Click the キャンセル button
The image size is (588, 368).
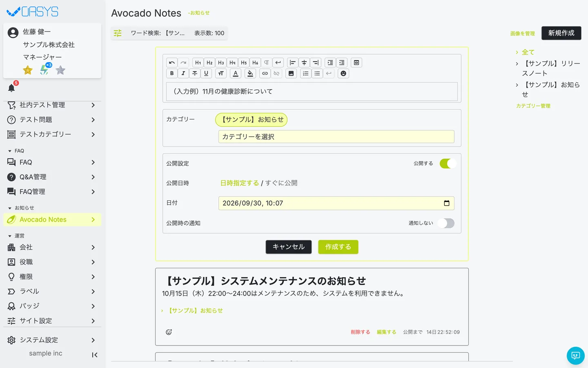tap(289, 247)
